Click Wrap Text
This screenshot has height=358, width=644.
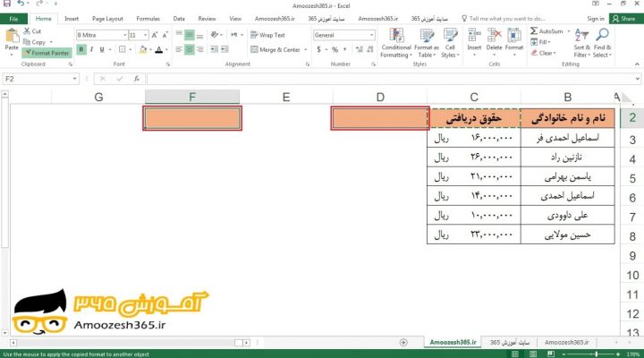tap(267, 35)
